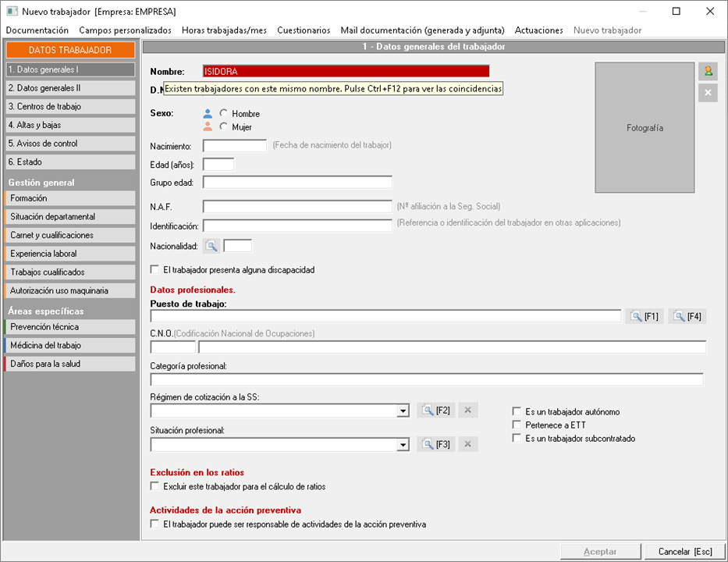Expand the Situación profesional dropdown
Screen dimensions: 728x562
click(x=403, y=445)
